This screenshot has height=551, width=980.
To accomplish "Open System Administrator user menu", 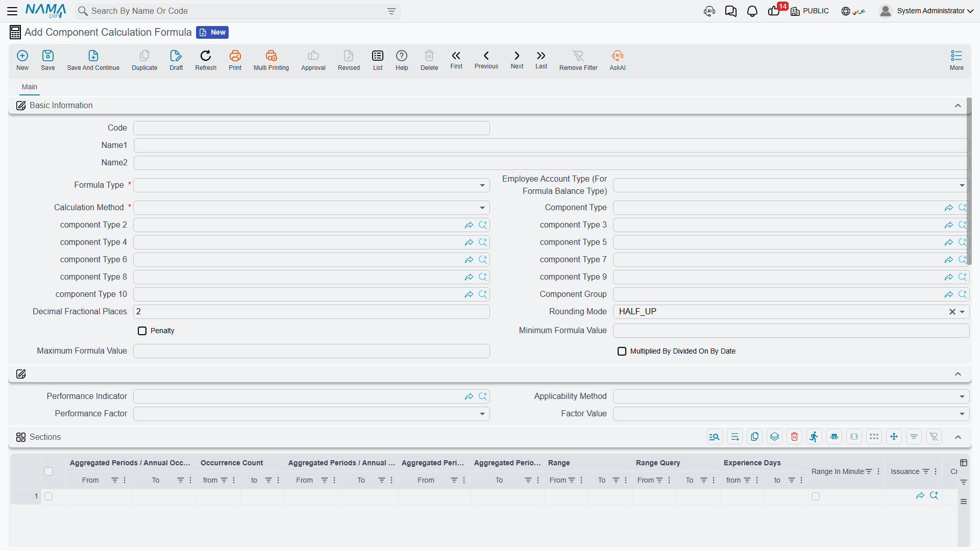I will 926,11.
